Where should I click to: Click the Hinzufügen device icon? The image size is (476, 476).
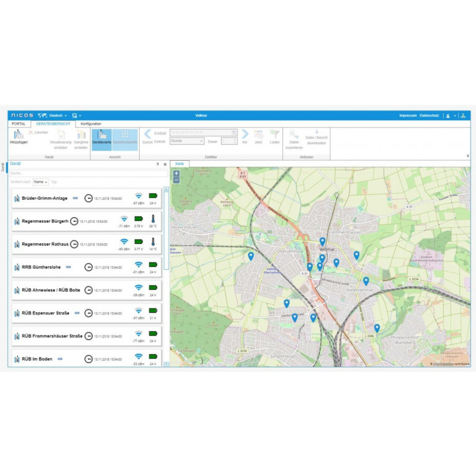tap(19, 134)
